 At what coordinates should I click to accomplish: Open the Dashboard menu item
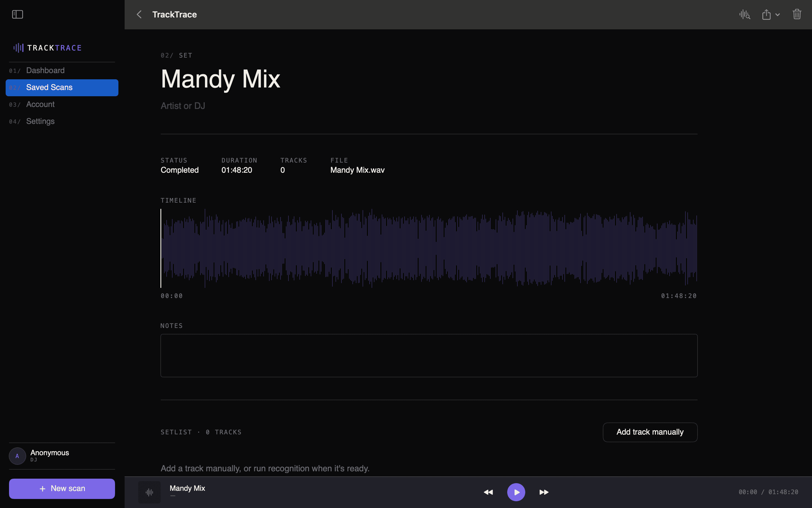tap(62, 71)
